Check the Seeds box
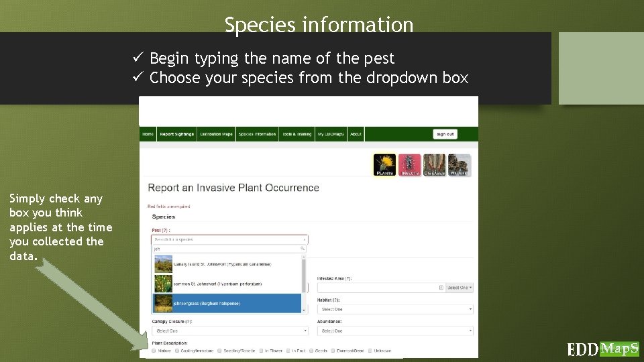The width and height of the screenshot is (644, 362). click(311, 351)
